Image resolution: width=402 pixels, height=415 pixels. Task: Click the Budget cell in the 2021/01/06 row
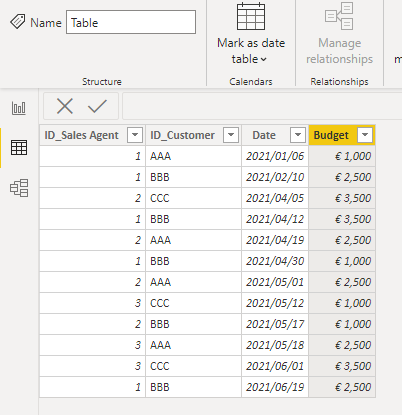tap(342, 156)
